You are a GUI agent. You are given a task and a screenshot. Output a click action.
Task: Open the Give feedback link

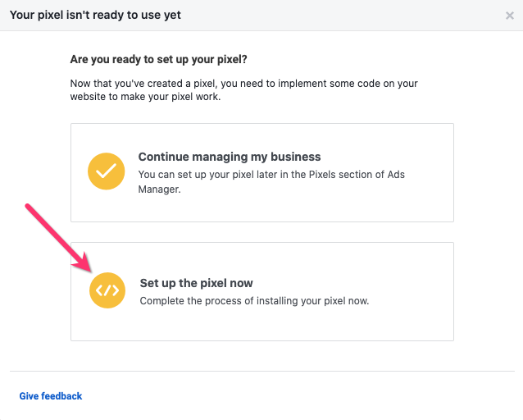point(51,396)
